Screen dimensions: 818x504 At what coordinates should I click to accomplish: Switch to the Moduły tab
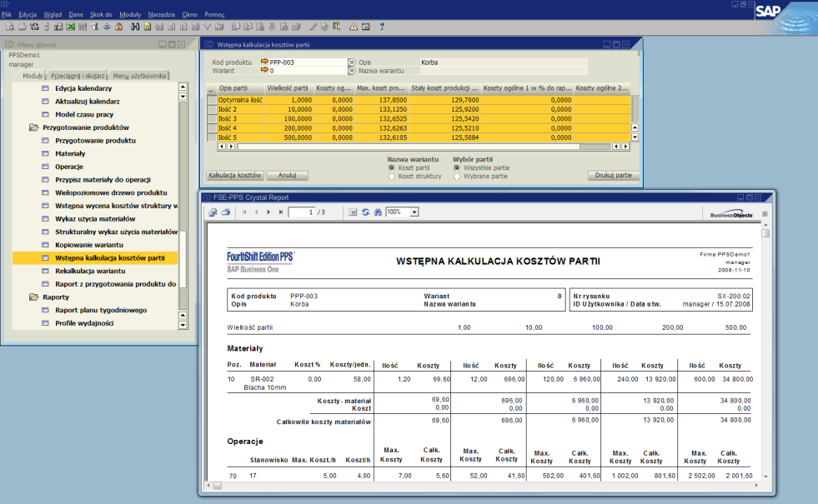tap(33, 76)
